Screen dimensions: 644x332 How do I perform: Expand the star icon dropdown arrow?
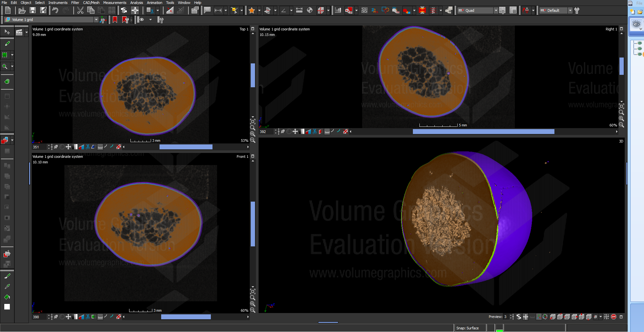click(259, 10)
